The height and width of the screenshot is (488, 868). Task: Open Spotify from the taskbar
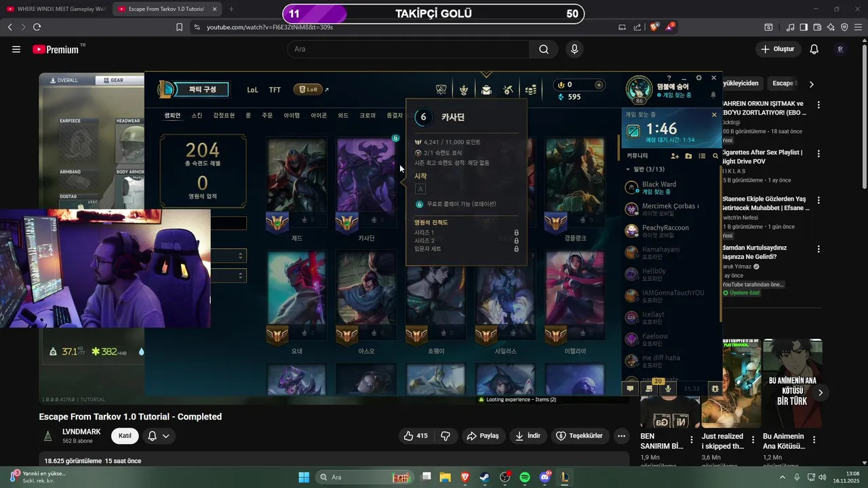coord(525,477)
